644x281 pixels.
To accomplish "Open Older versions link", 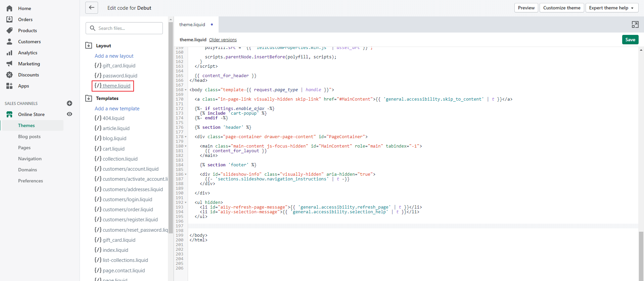I will click(223, 40).
